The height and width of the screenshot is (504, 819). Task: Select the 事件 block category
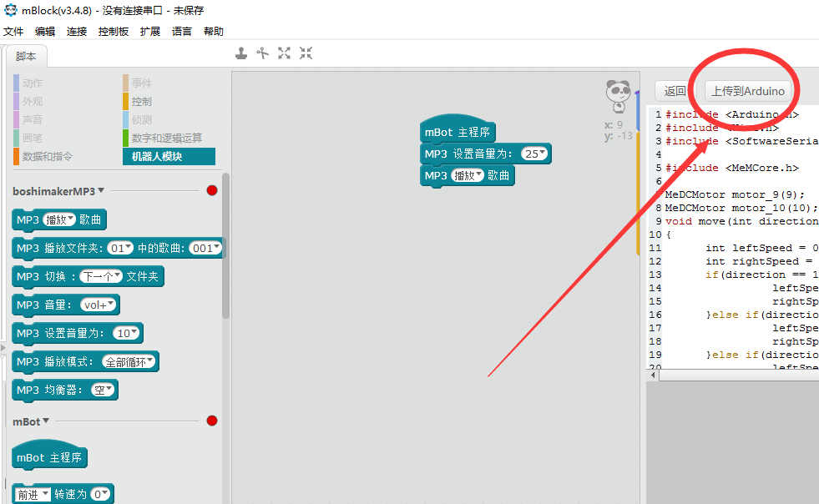[142, 83]
